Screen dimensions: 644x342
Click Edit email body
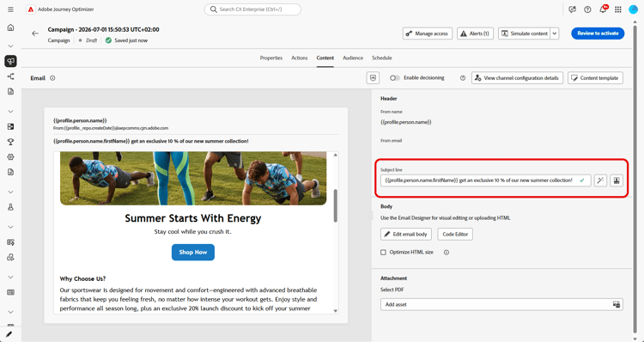[x=406, y=235]
